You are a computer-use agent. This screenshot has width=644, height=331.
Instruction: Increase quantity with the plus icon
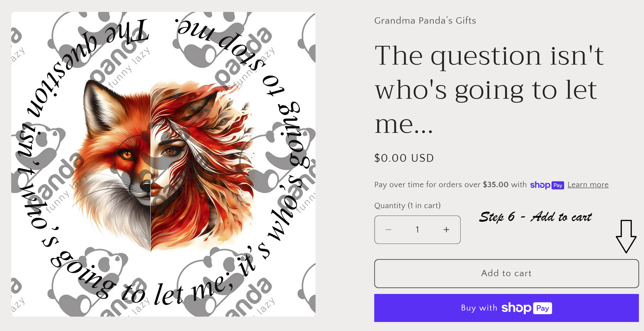point(446,230)
